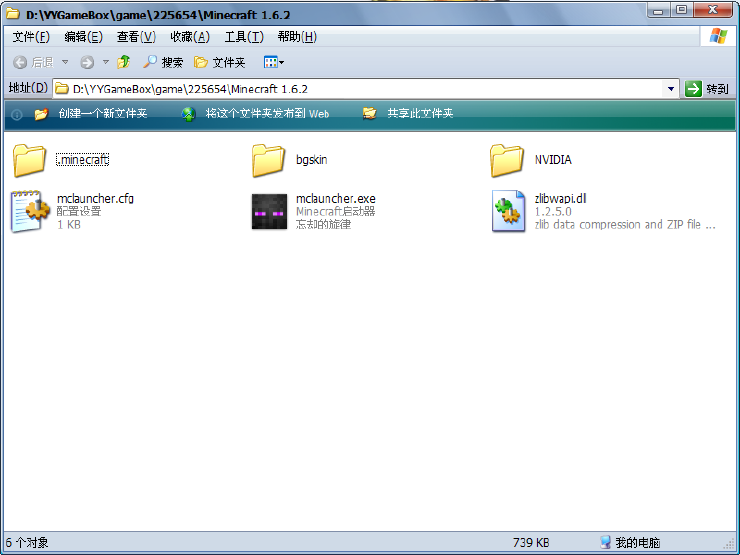The width and height of the screenshot is (740, 555).
Task: Click the 739 KB status bar size
Action: (x=531, y=543)
